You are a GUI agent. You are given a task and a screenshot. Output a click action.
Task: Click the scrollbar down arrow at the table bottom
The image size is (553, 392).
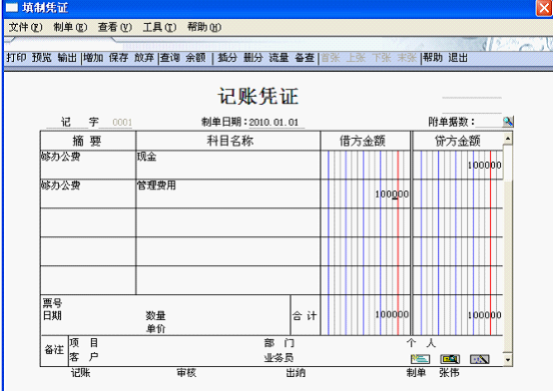(508, 359)
